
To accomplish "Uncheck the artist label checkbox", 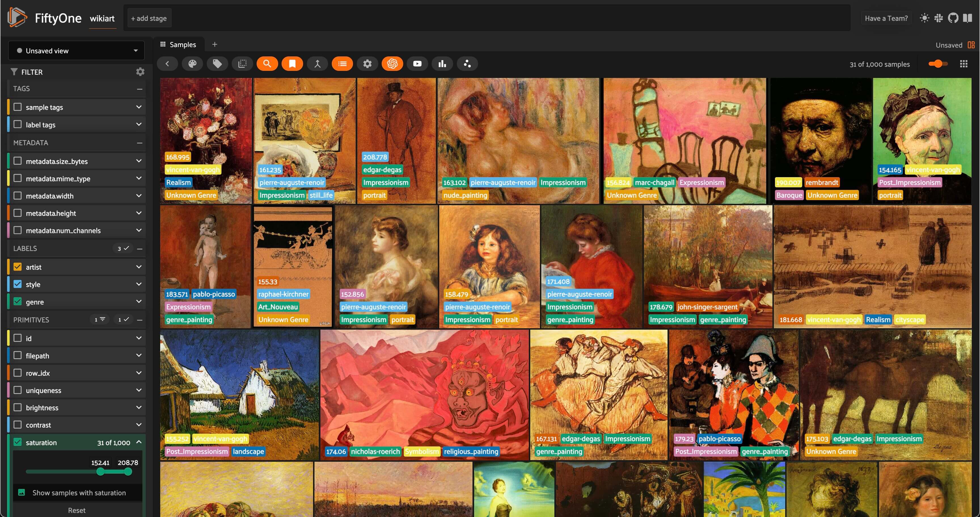I will point(18,267).
